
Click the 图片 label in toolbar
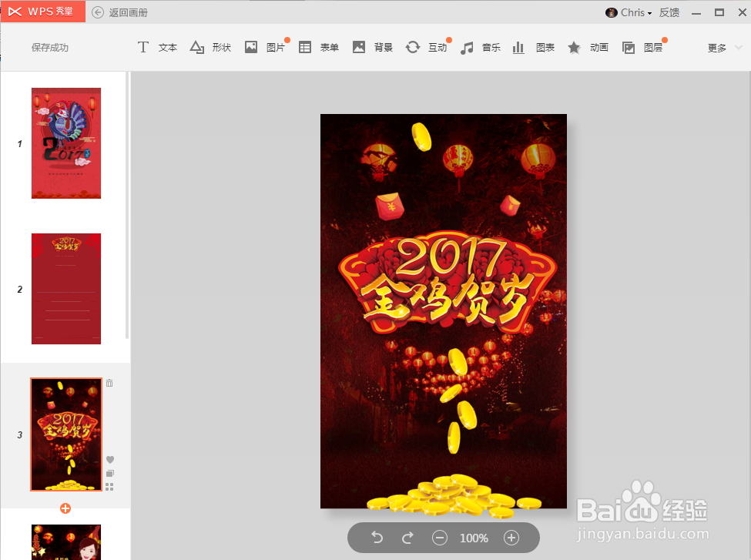click(x=276, y=48)
